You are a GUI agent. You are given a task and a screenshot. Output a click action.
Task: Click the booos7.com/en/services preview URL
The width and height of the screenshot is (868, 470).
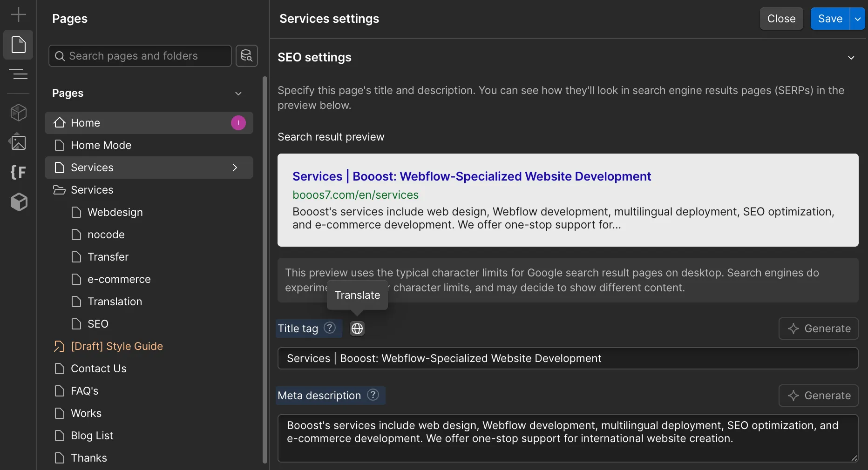tap(355, 195)
